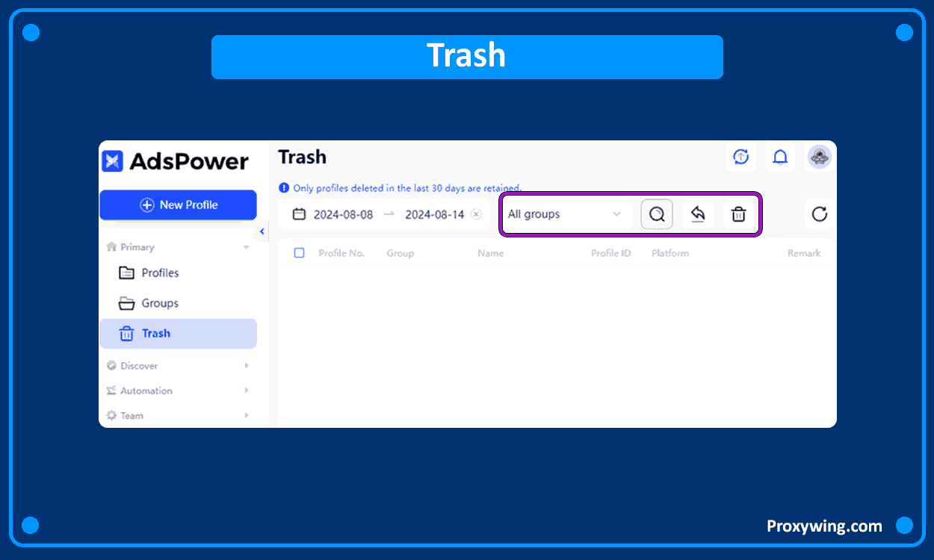Click the start date 2024-08-08 field

point(343,214)
